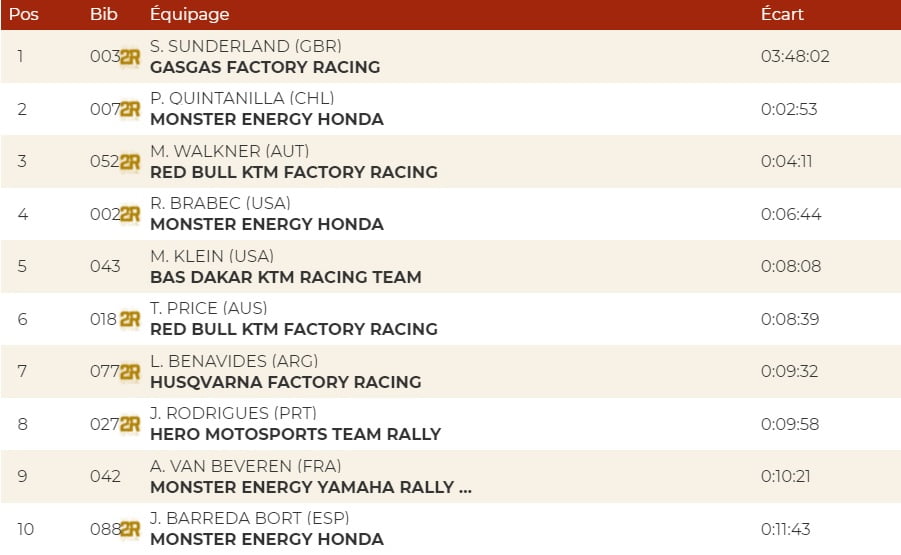Open rider S. SUNDERLAND (GBR)
901x555 pixels.
(245, 46)
